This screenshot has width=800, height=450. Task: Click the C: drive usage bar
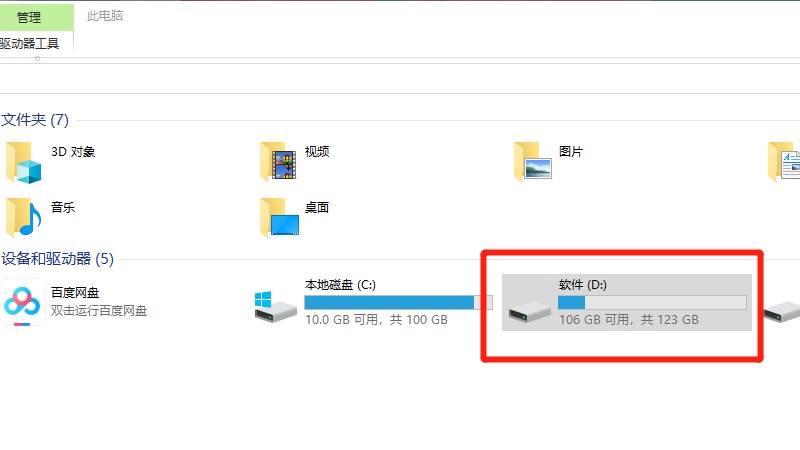tap(398, 303)
